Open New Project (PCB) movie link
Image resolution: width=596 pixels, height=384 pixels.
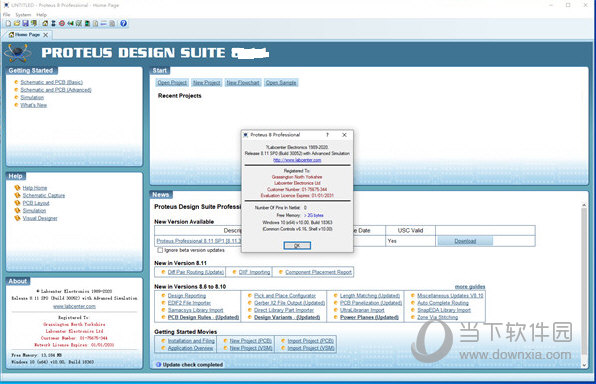pyautogui.click(x=250, y=341)
